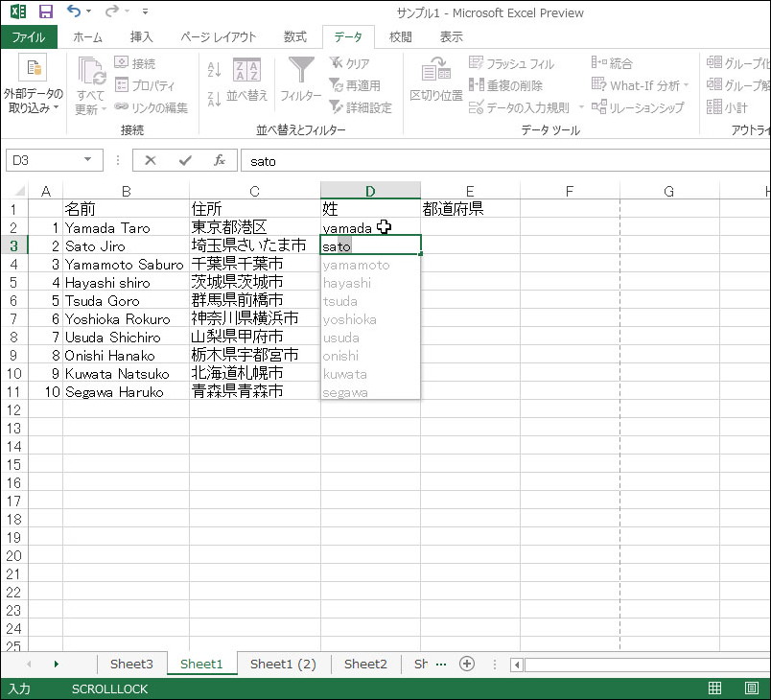Click cell containing 東京都港区

click(255, 227)
